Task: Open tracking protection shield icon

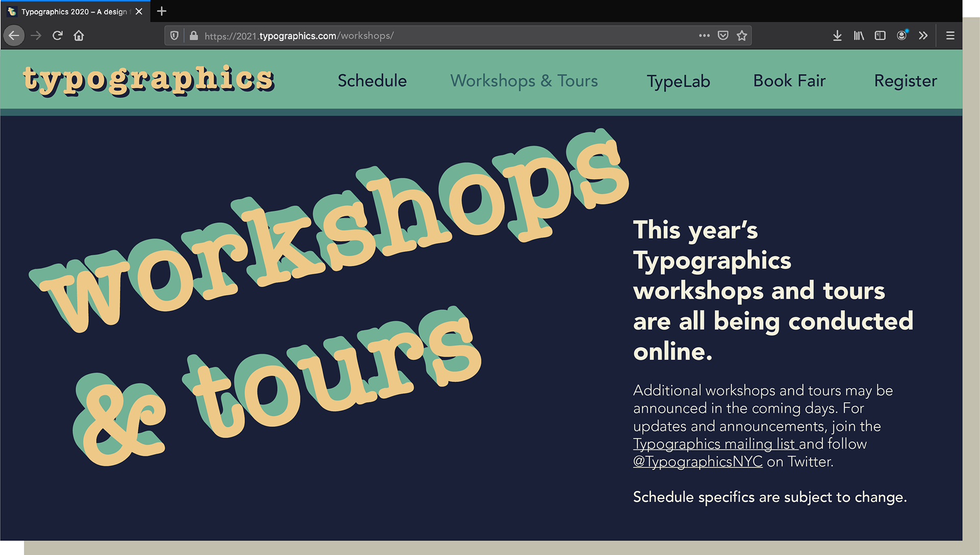Action: pyautogui.click(x=175, y=36)
